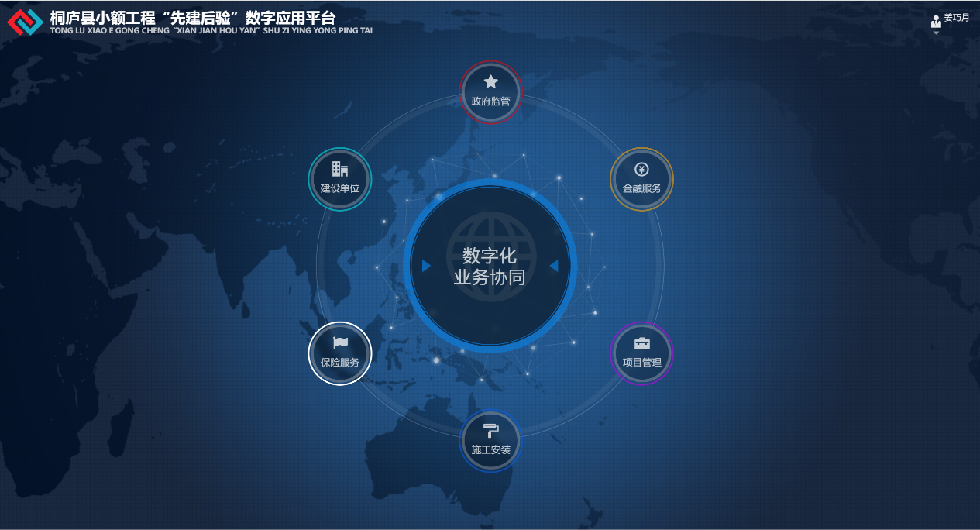This screenshot has height=530, width=980.
Task: Open the briefcase icon for 项目管理
Action: (x=641, y=343)
